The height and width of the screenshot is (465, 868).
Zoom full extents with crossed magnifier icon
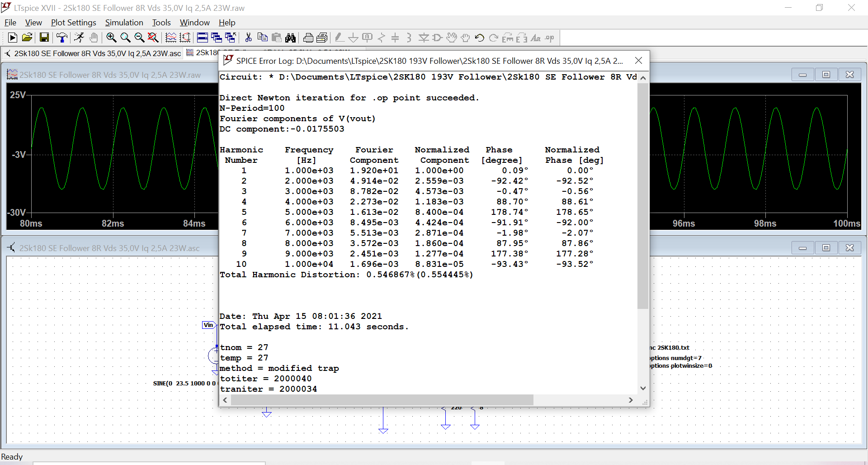pyautogui.click(x=153, y=38)
